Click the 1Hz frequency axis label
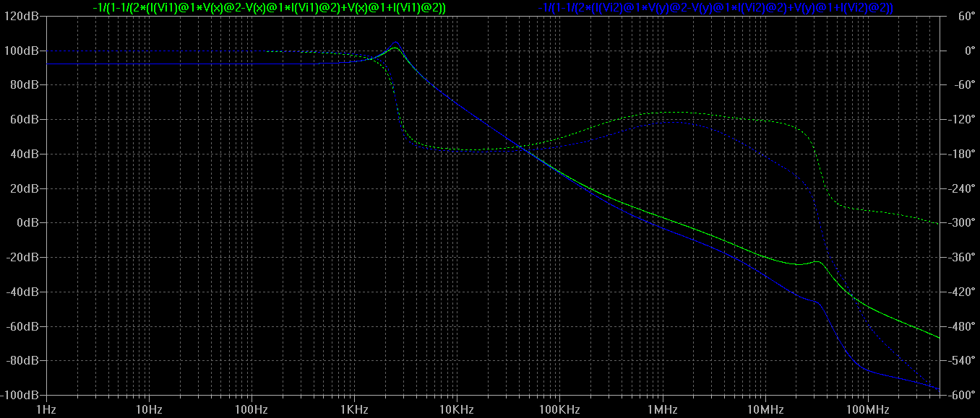This screenshot has height=418, width=980. tap(46, 410)
